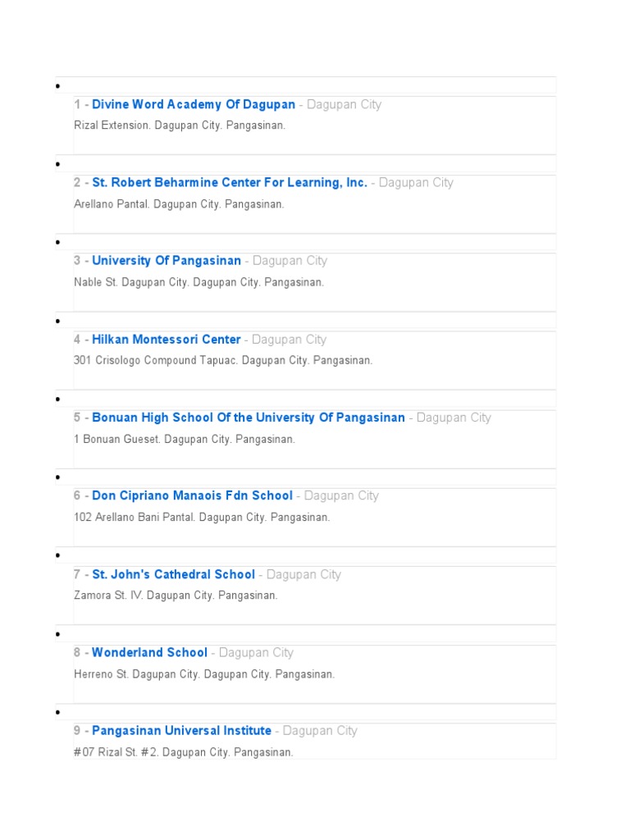
Task: Click Dagupan City label beside Hilkan Montessori Center
Action: tap(289, 340)
